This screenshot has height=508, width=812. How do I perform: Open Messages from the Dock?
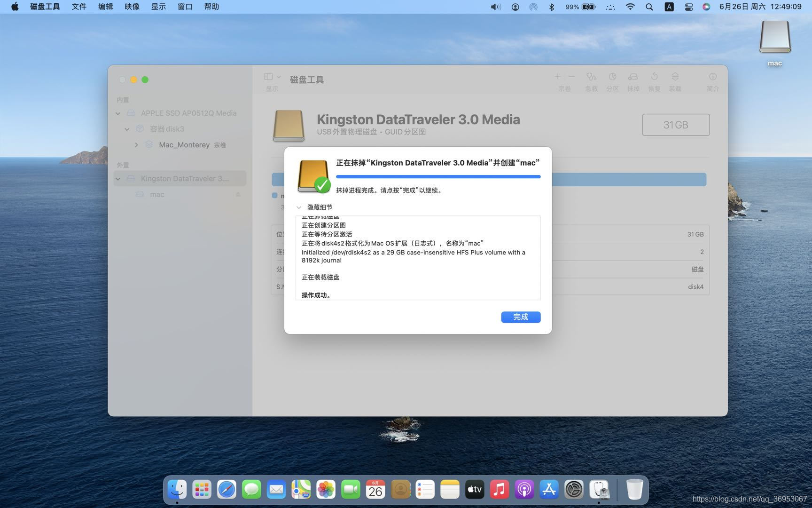pos(251,490)
